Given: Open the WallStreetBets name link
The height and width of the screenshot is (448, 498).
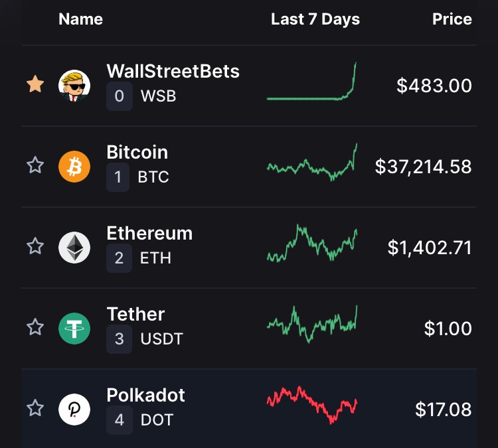Looking at the screenshot, I should point(173,71).
